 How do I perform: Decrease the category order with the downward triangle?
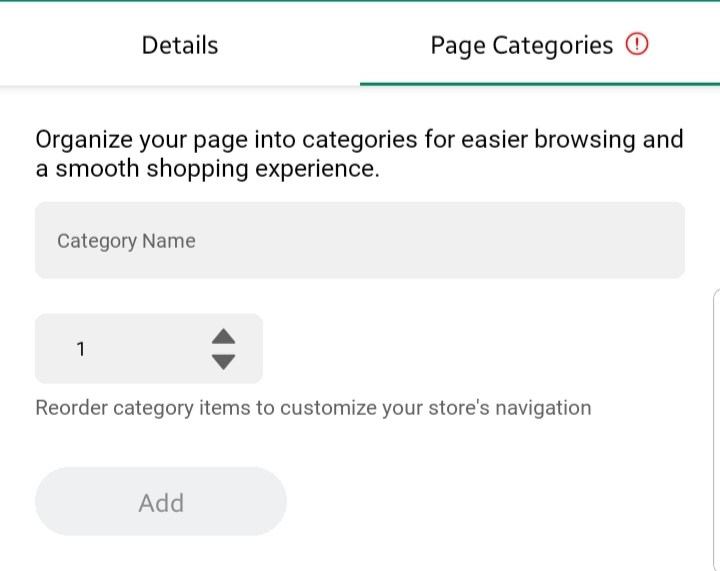224,362
